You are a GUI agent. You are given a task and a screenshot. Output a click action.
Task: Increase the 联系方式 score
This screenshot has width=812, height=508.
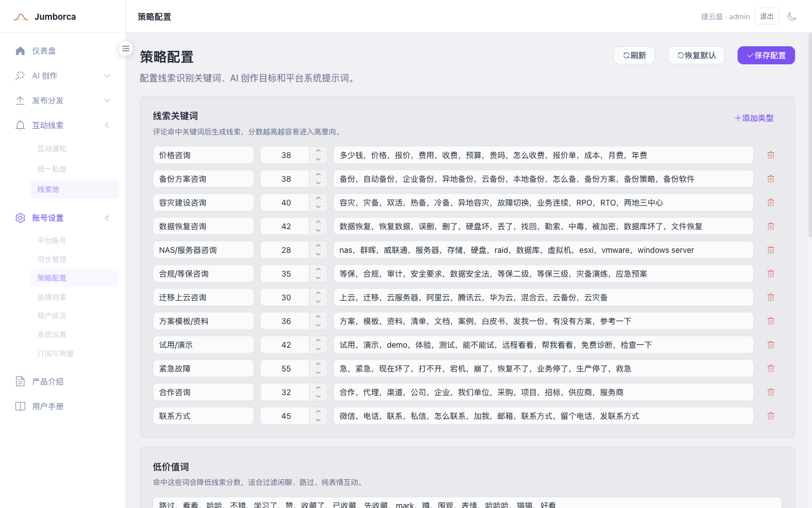click(318, 411)
